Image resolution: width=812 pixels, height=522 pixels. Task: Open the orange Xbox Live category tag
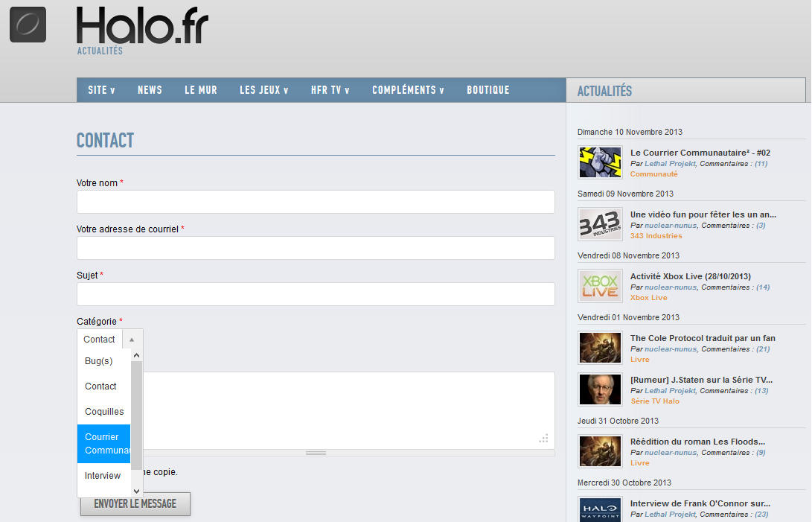[x=648, y=298]
